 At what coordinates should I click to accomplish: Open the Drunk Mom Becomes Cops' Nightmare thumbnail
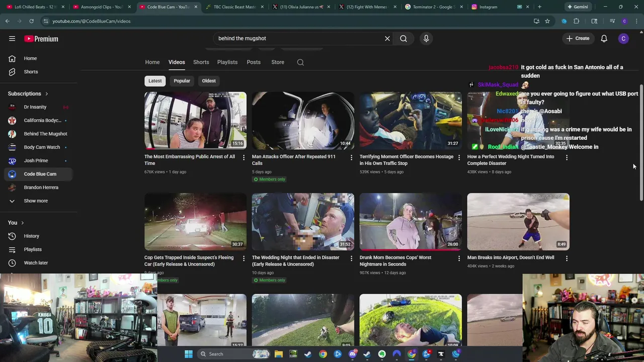click(x=411, y=222)
